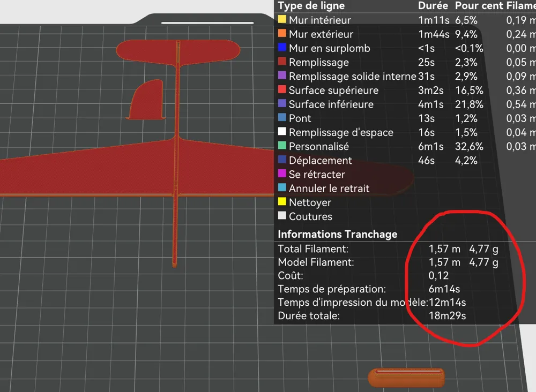Select the Annuler le retrait legend entry
This screenshot has height=392, width=536.
329,189
